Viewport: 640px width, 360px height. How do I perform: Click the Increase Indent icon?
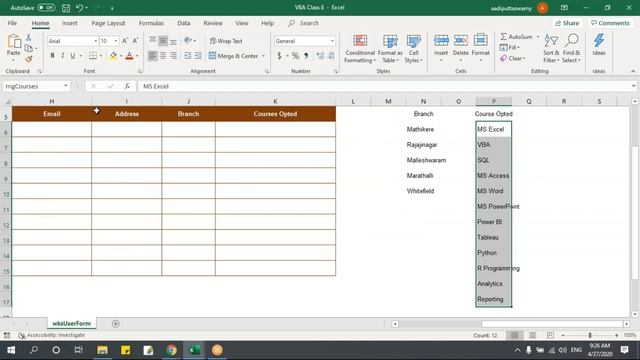(x=198, y=56)
